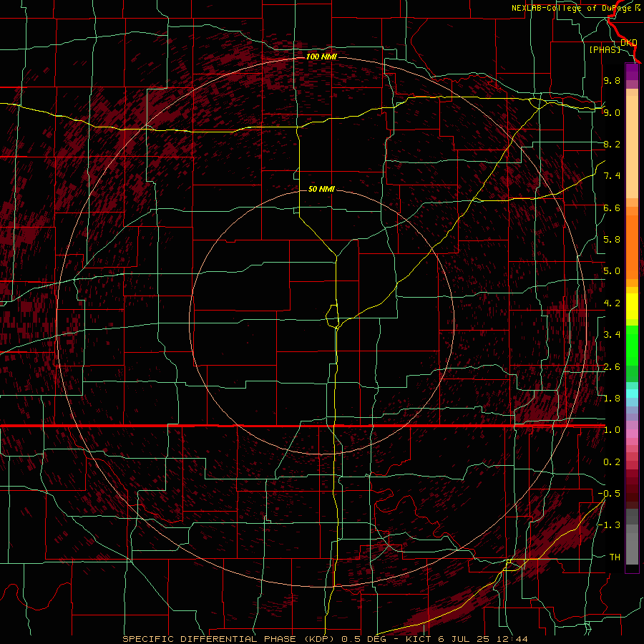Click the '50 NMI' range ring label
Image resolution: width=644 pixels, height=644 pixels.
pyautogui.click(x=321, y=189)
